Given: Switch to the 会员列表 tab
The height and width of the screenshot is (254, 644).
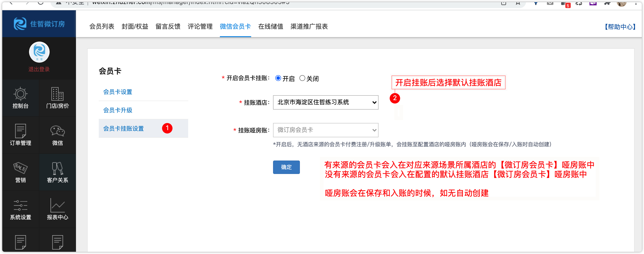Looking at the screenshot, I should (x=102, y=27).
